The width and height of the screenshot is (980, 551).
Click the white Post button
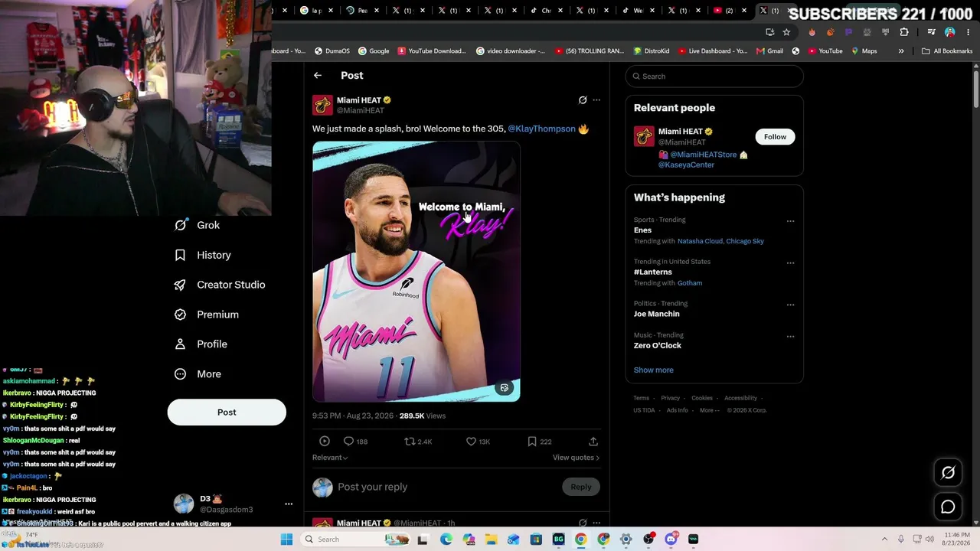pyautogui.click(x=227, y=412)
